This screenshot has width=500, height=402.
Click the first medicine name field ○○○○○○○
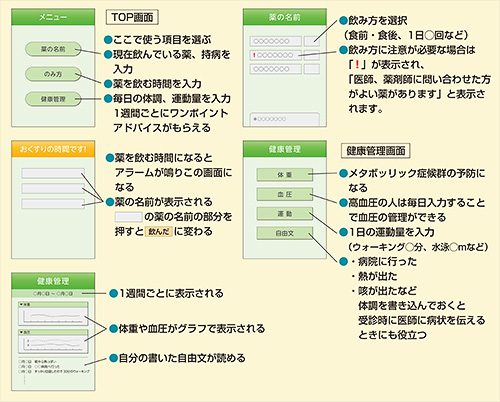tap(276, 41)
